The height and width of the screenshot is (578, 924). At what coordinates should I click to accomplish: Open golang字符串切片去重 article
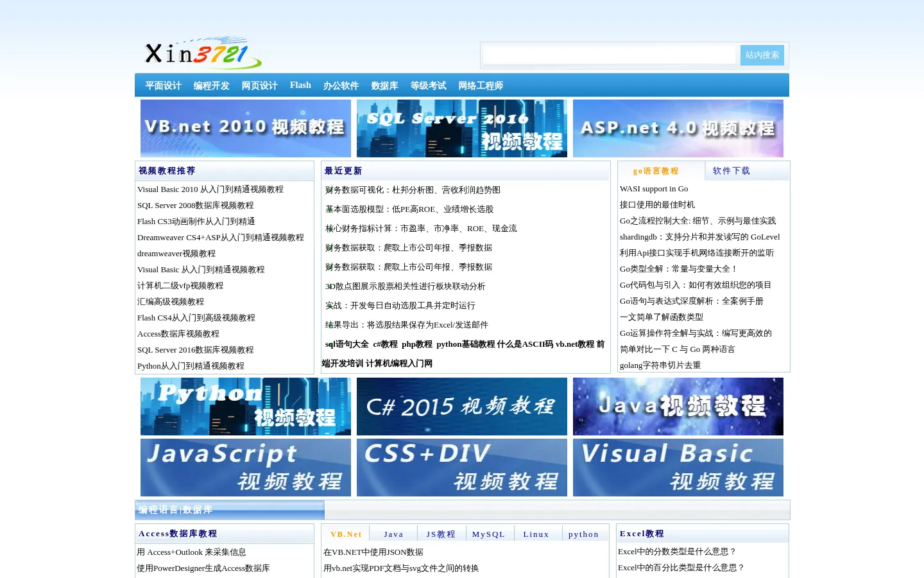[x=660, y=365]
